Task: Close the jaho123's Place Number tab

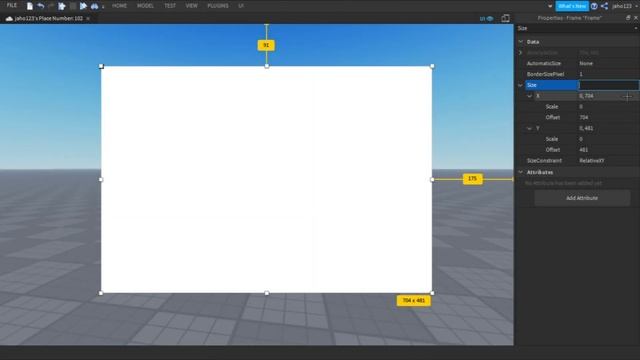Action: [x=88, y=18]
